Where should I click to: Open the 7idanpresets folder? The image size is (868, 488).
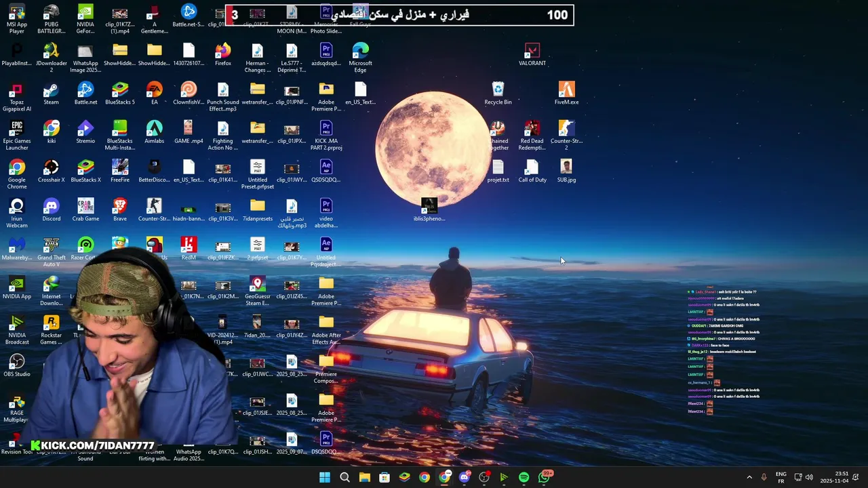258,209
